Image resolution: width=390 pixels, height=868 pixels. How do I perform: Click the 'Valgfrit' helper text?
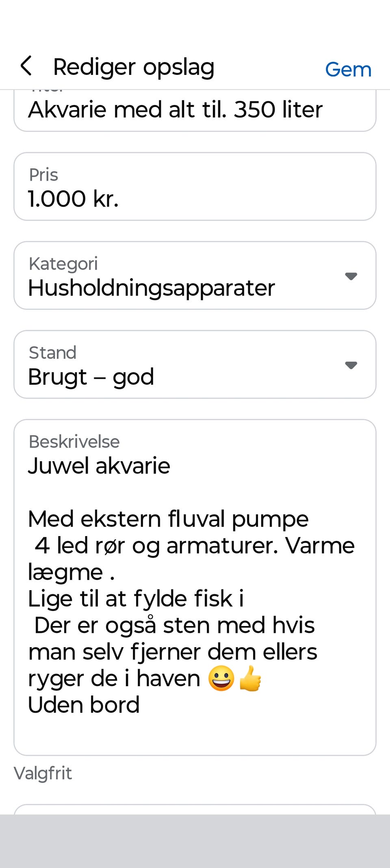pos(43,773)
